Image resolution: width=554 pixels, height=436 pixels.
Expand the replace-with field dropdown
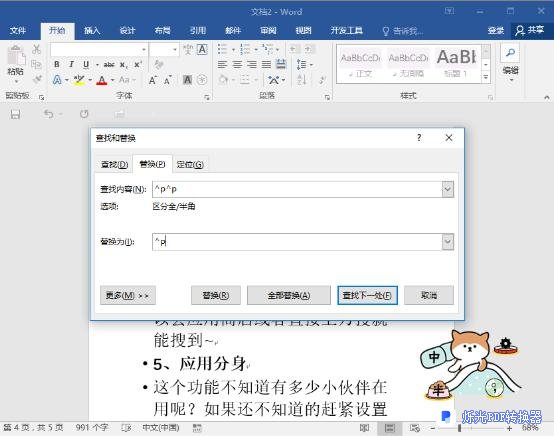coord(448,242)
